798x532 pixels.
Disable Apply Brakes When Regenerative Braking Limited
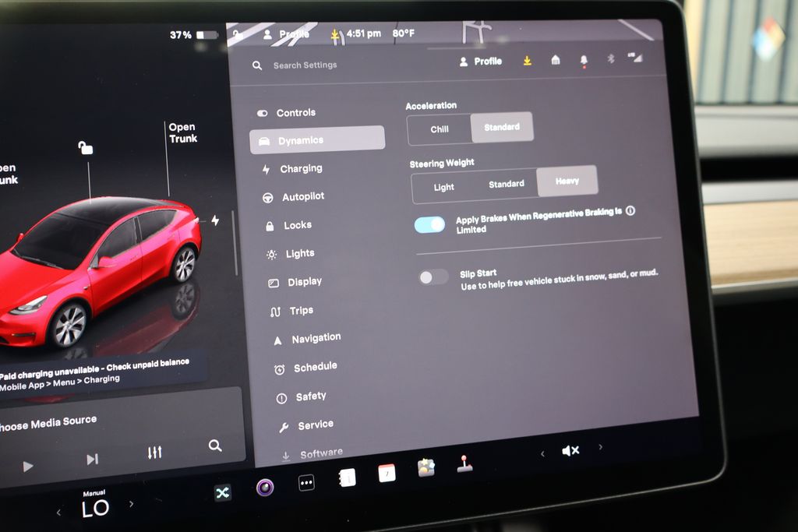click(430, 224)
